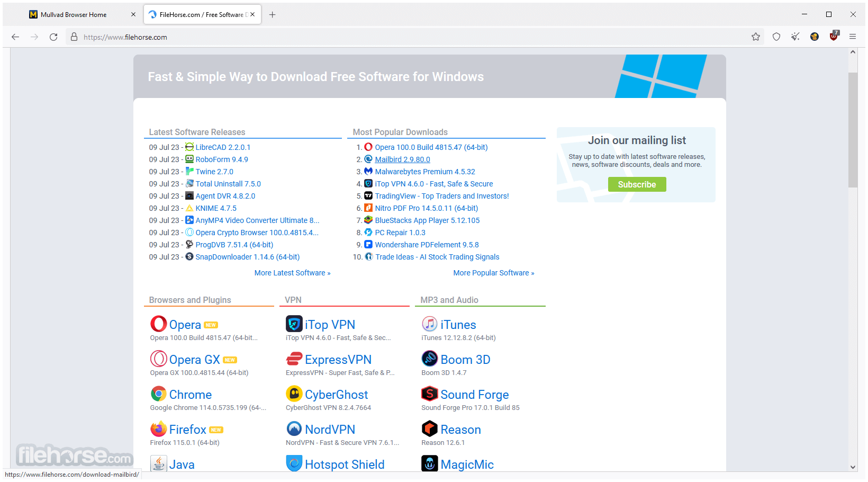Image resolution: width=868 pixels, height=482 pixels.
Task: Click the Sound Forge icon
Action: coord(430,394)
